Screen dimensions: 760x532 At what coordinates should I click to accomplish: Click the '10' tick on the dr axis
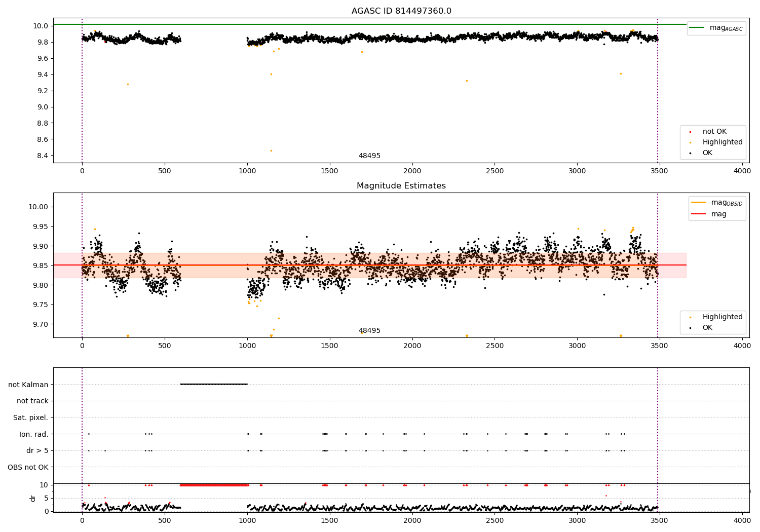44,485
